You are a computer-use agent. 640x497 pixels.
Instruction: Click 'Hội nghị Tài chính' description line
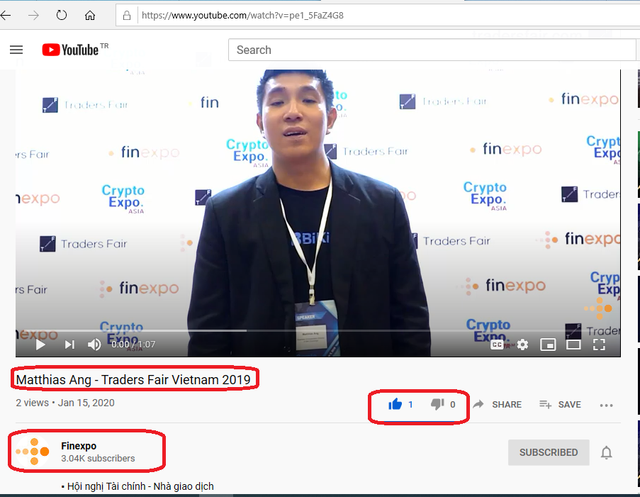coord(138,486)
